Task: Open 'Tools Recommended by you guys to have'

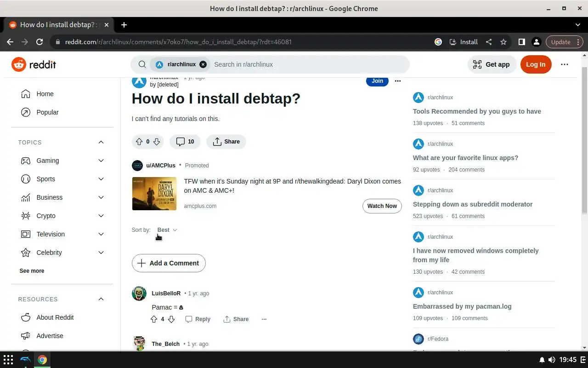Action: pyautogui.click(x=477, y=111)
